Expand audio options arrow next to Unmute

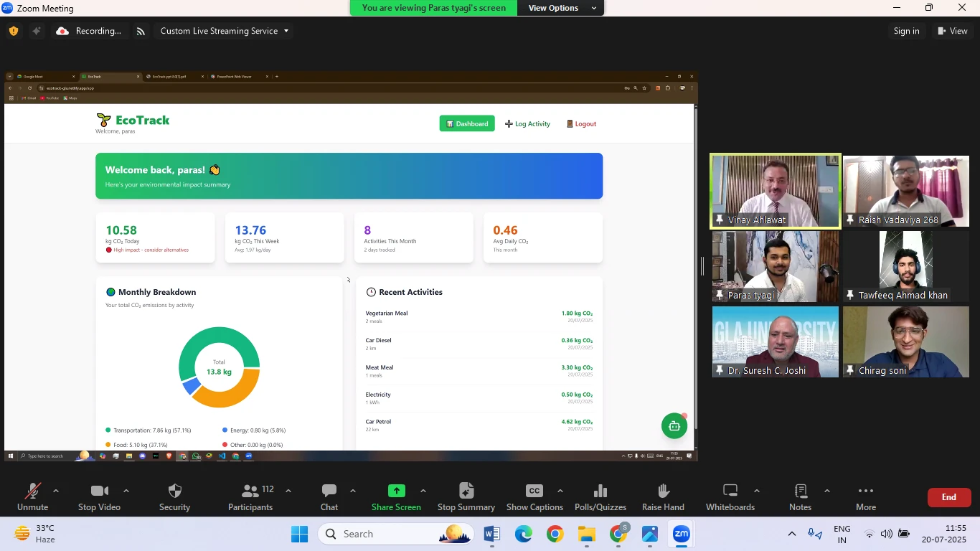(56, 491)
